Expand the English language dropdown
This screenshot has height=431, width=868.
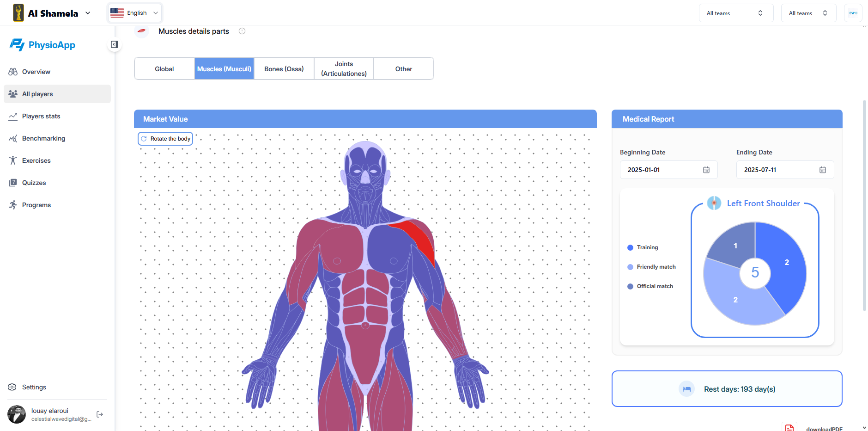(x=135, y=13)
